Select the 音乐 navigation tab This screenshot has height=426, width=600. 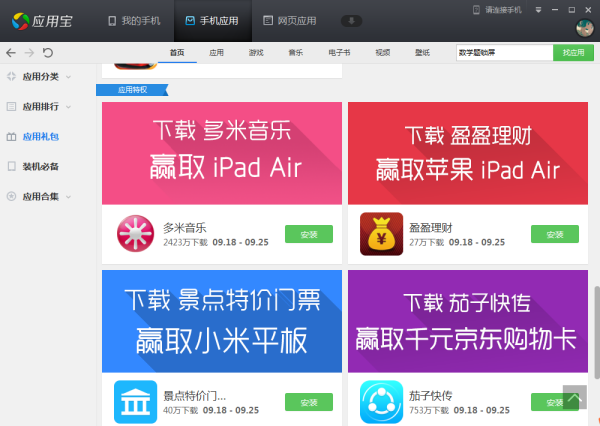tap(296, 52)
